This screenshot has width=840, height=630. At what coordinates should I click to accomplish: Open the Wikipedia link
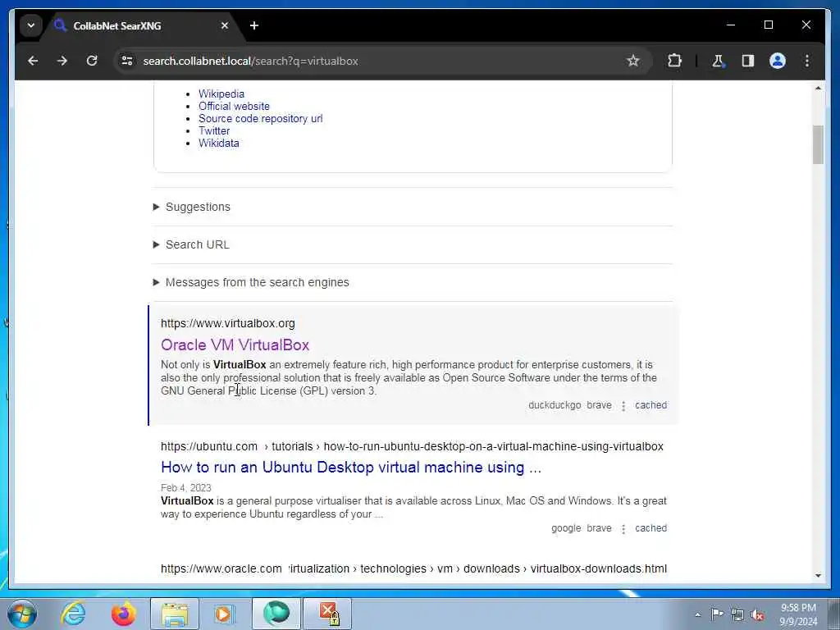pos(221,94)
